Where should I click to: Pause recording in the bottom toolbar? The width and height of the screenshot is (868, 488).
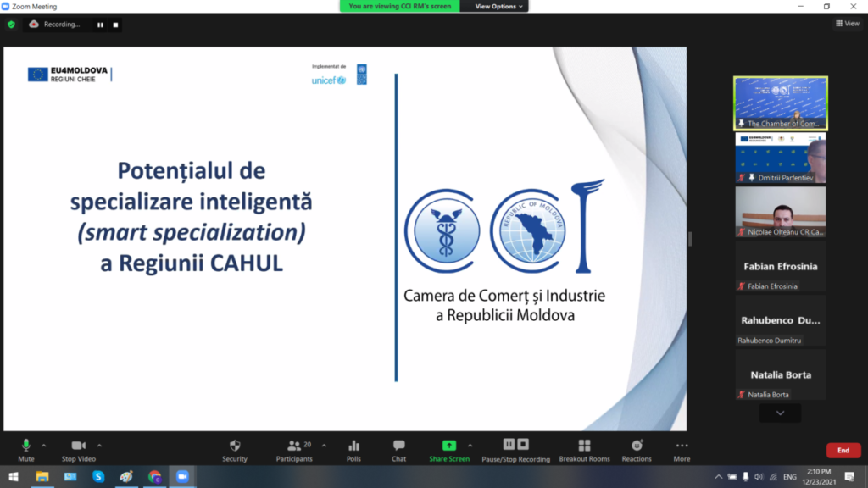tap(509, 444)
